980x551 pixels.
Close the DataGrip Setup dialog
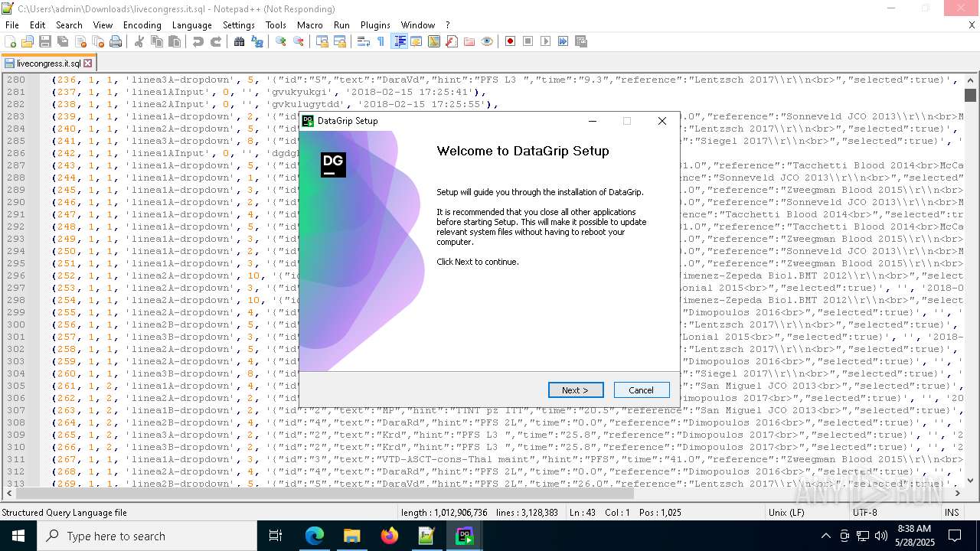[x=662, y=121]
